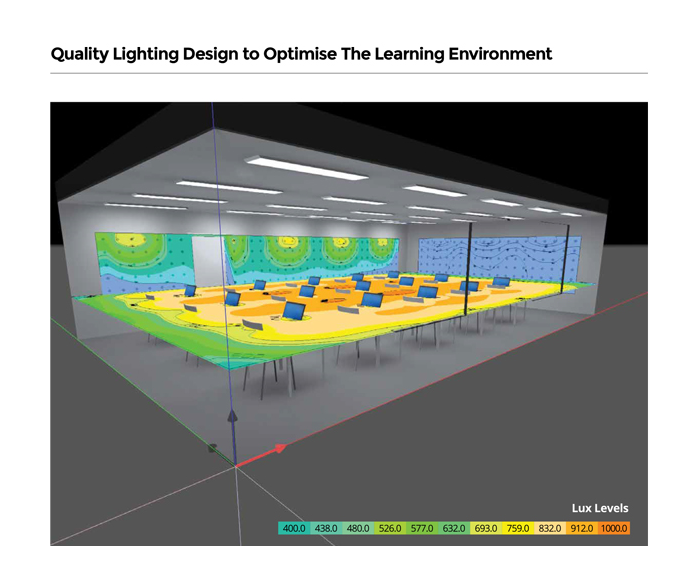Select the 1000.0 lux legend swatch
Screen dimensions: 700x588
coord(613,528)
